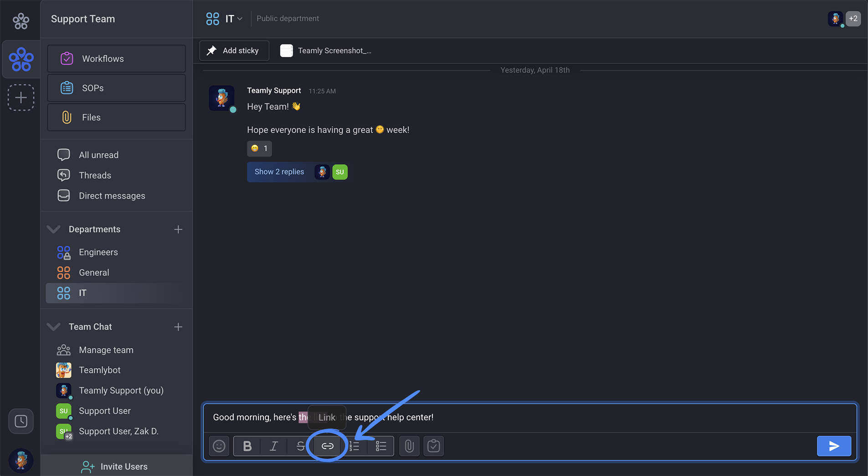This screenshot has height=476, width=868.
Task: Toggle the emoji reaction with count 1
Action: (x=259, y=149)
